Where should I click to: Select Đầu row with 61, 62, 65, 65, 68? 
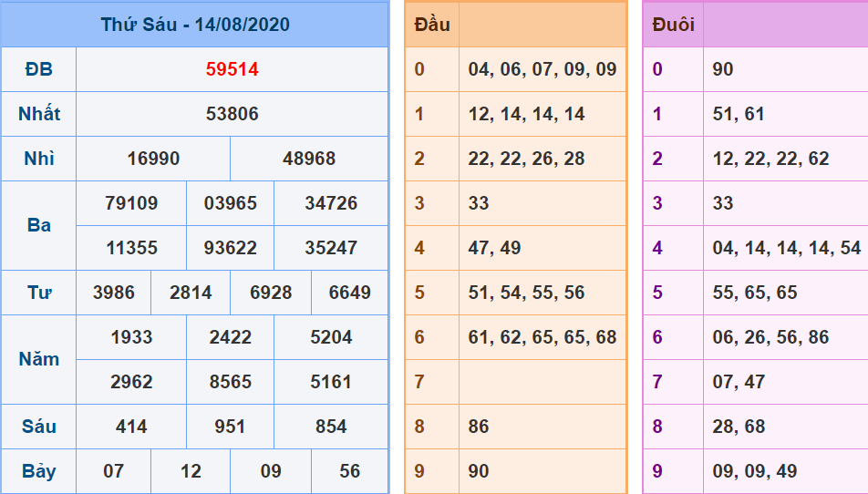coord(542,337)
